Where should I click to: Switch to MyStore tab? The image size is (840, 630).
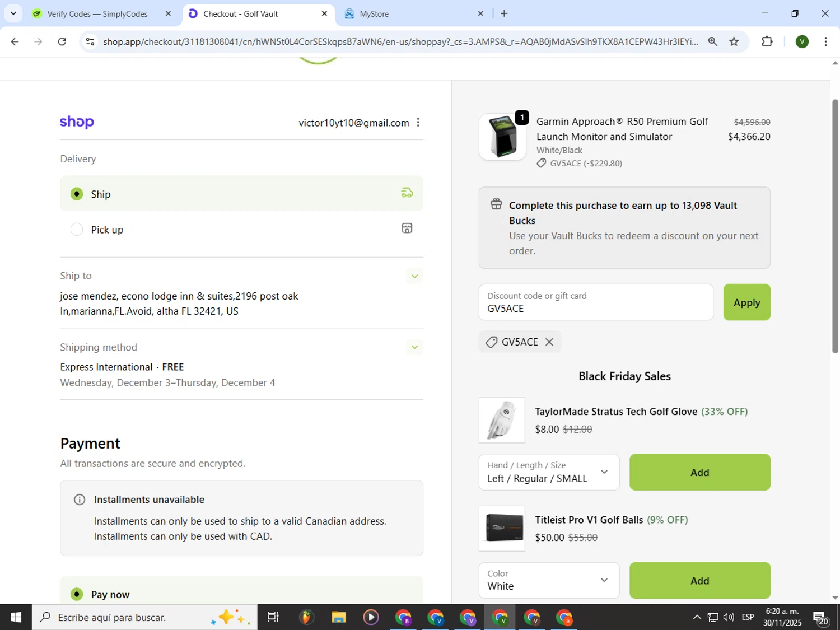coord(374,13)
